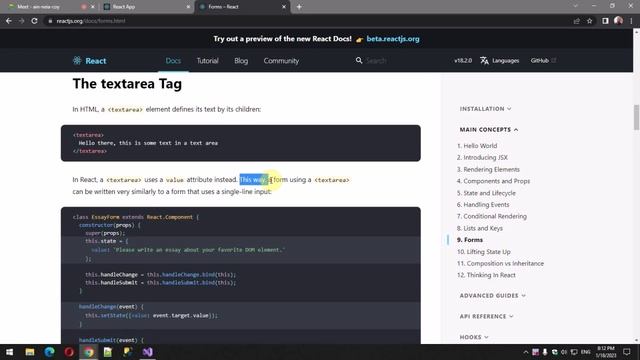Click the share page icon
Viewport: 640px width, 360px height.
(x=576, y=21)
